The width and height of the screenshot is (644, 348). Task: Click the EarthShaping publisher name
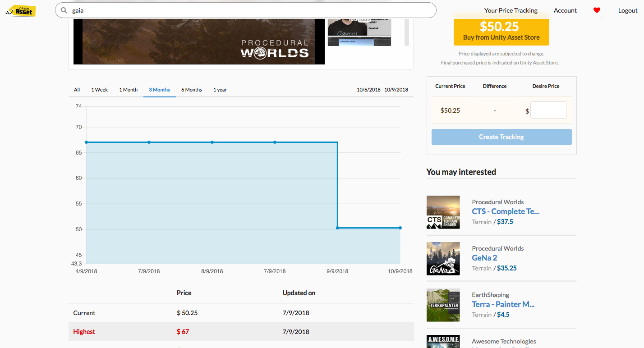(491, 295)
